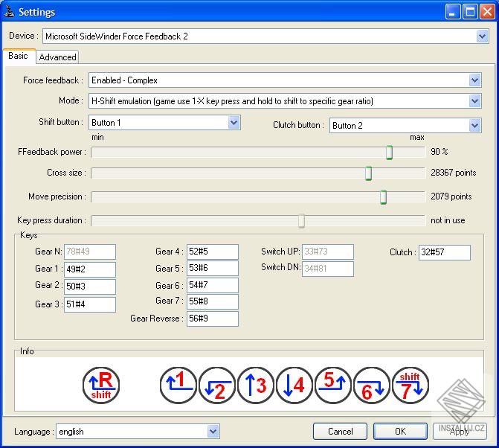The height and width of the screenshot is (448, 499).
Task: Select the Basic tab
Action: click(19, 56)
